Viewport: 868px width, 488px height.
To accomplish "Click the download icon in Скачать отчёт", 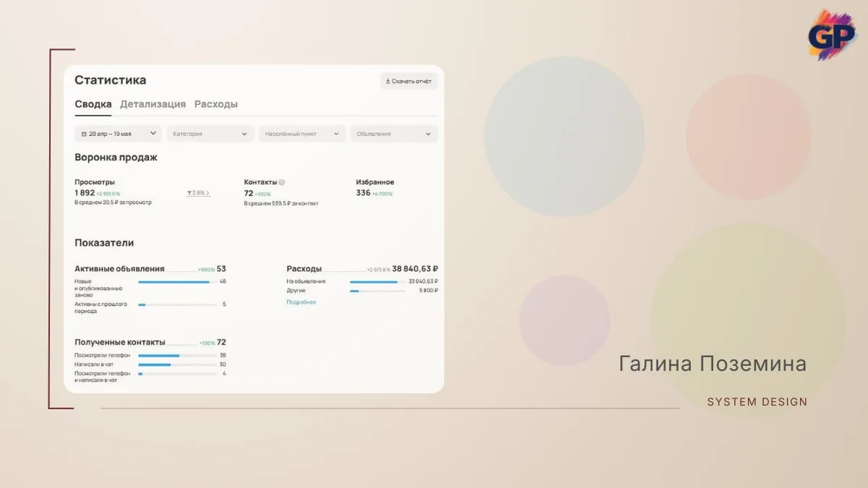I will pyautogui.click(x=388, y=81).
